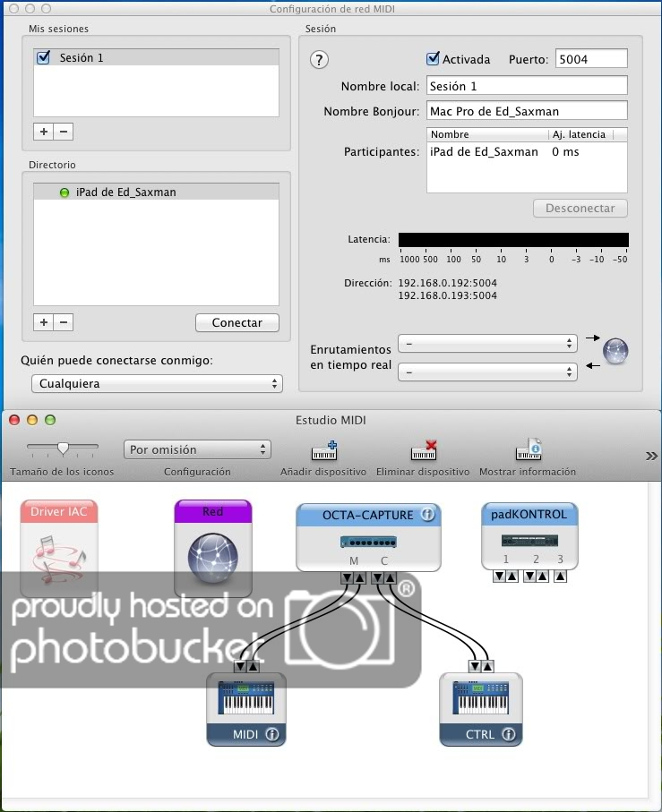This screenshot has height=812, width=662.
Task: Toggle the Sesión 1 checkbox
Action: [44, 57]
